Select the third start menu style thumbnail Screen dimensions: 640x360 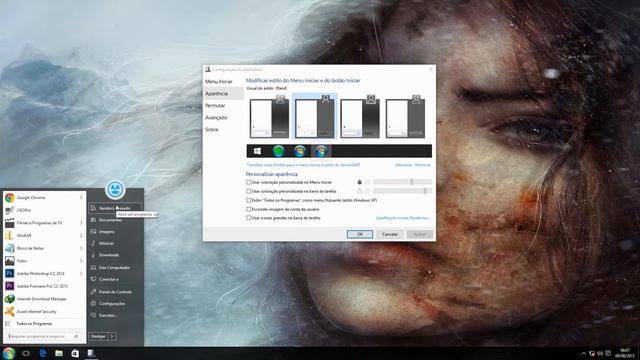(360, 117)
